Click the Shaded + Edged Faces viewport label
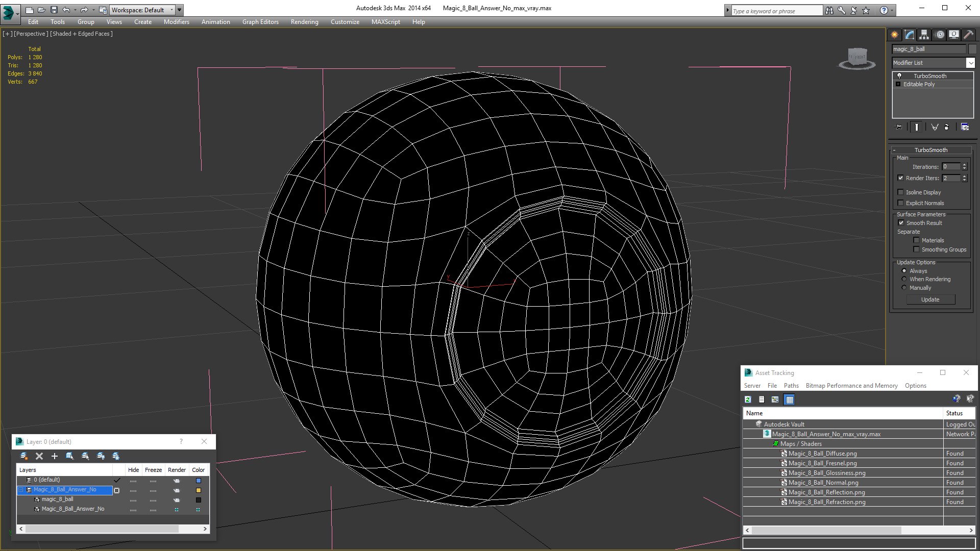 (81, 34)
